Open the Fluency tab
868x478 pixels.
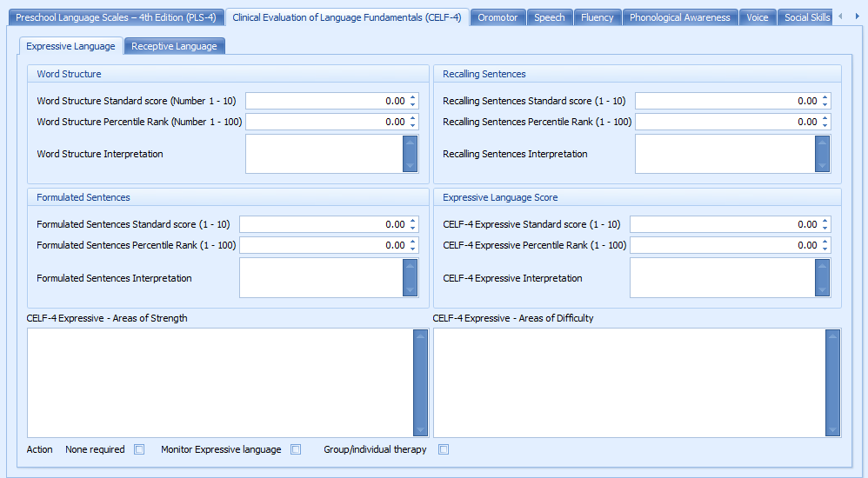point(598,17)
